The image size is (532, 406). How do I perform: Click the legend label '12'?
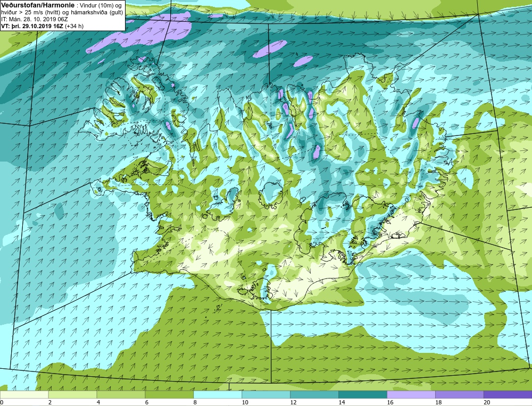pos(293,402)
